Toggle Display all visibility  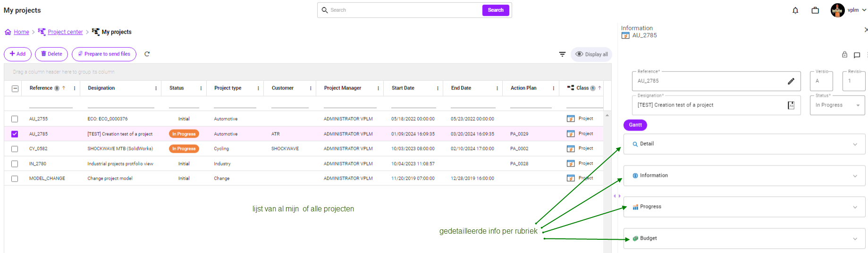pyautogui.click(x=591, y=54)
